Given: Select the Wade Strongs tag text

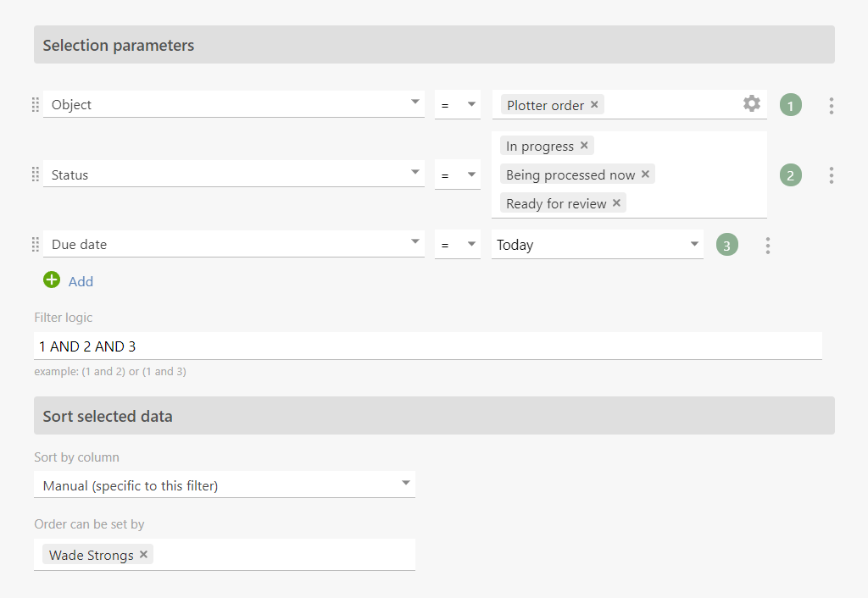Looking at the screenshot, I should tap(92, 555).
